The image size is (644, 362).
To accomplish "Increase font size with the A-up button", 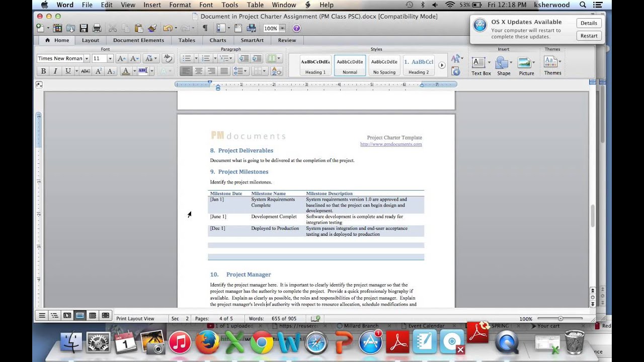I will click(x=121, y=58).
